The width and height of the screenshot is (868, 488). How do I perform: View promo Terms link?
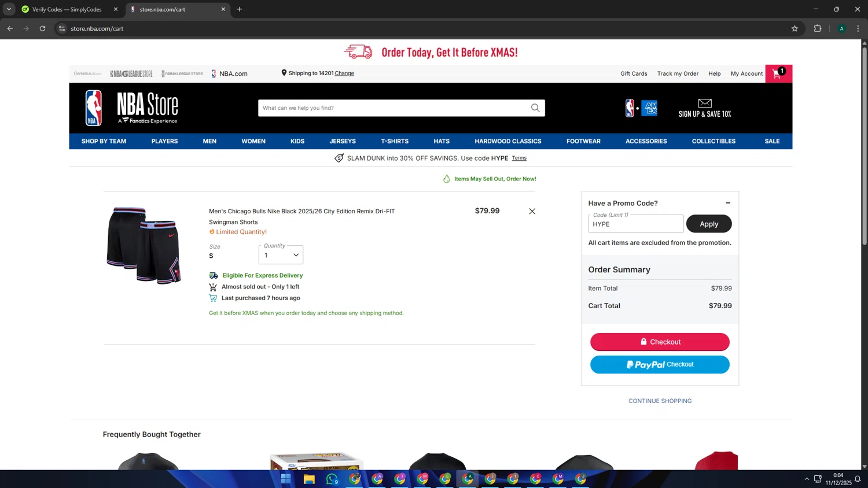coord(519,158)
